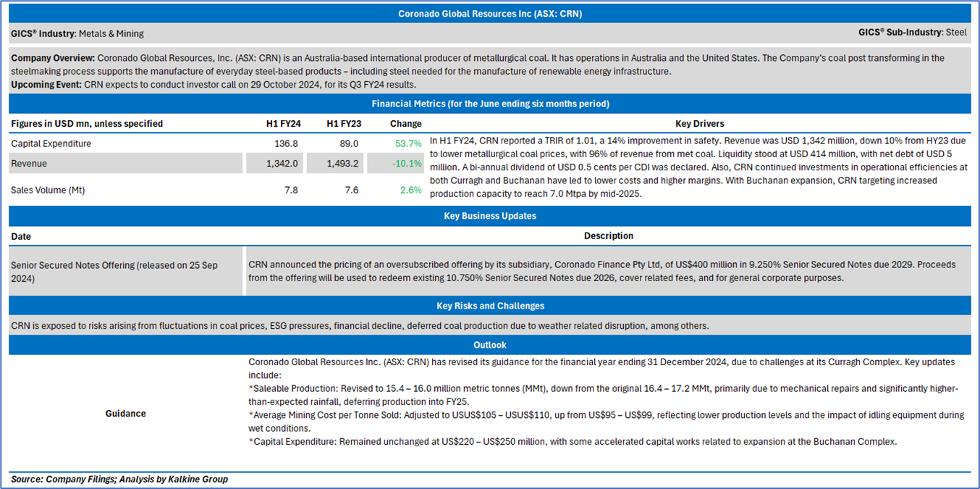Select the Guidance row label
This screenshot has height=489, width=980.
click(126, 414)
